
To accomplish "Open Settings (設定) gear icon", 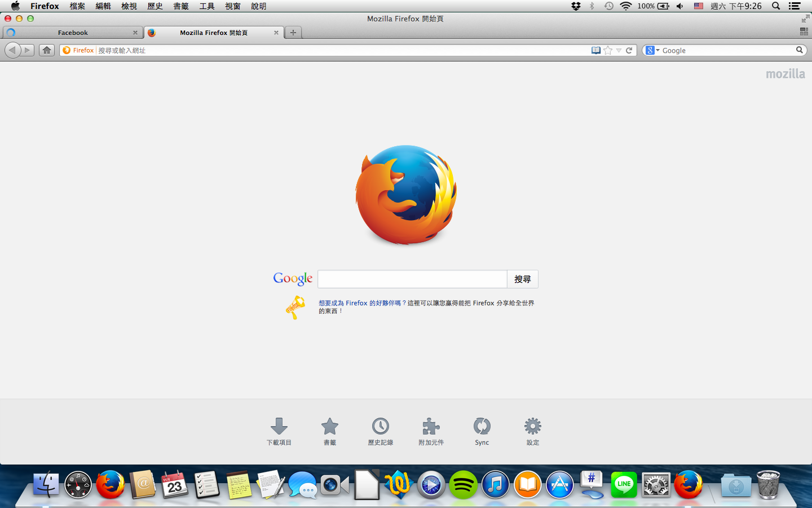I will click(533, 427).
